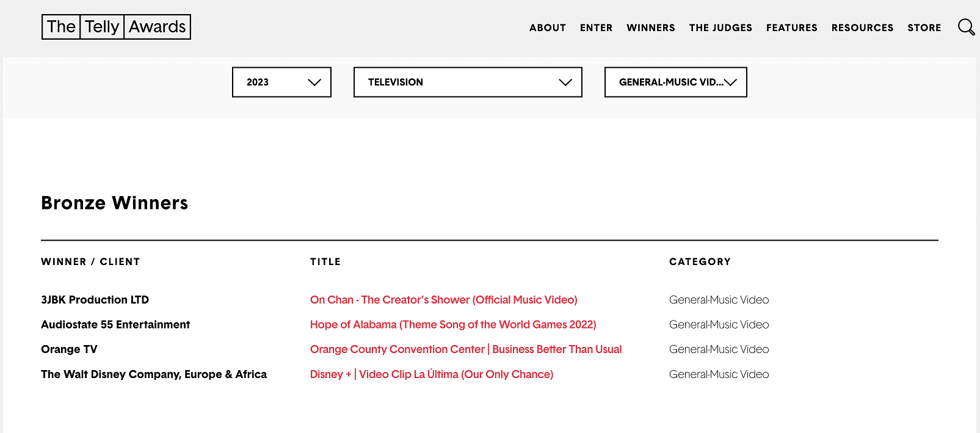Open the 2023 year dropdown
980x433 pixels.
click(281, 82)
